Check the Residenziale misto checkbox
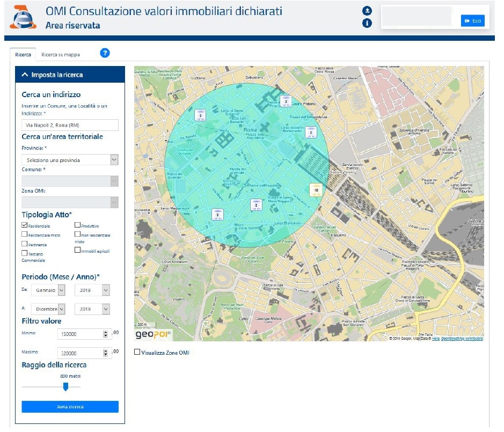 click(25, 235)
